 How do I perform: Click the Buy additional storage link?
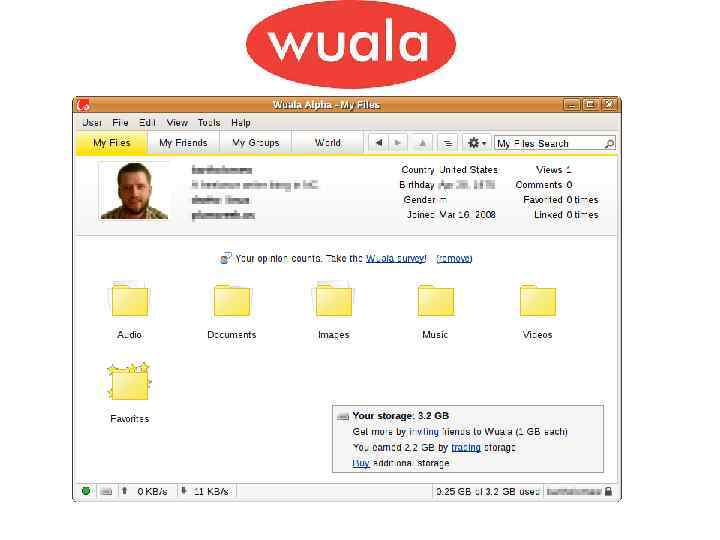coord(361,463)
